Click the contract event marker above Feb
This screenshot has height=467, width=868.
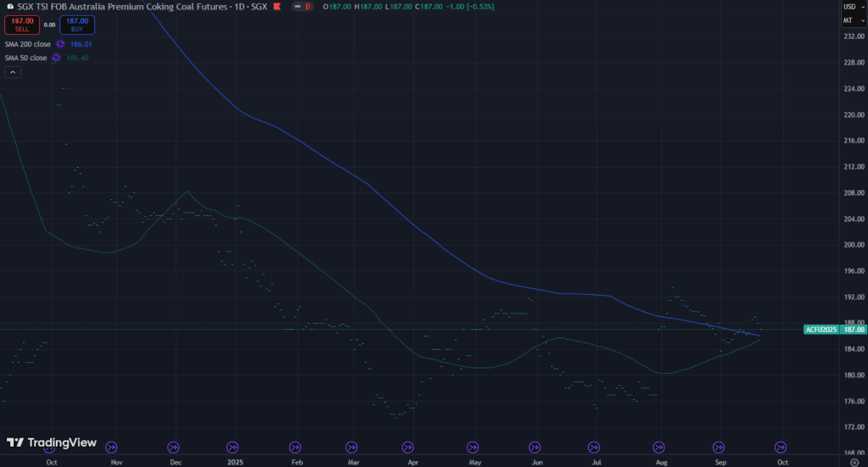point(296,446)
